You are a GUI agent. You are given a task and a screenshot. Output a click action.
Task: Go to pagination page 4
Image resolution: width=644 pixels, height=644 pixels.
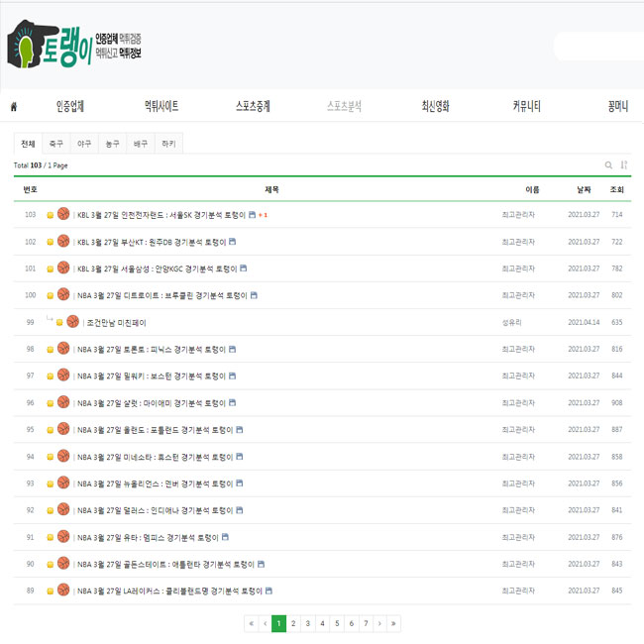(322, 623)
